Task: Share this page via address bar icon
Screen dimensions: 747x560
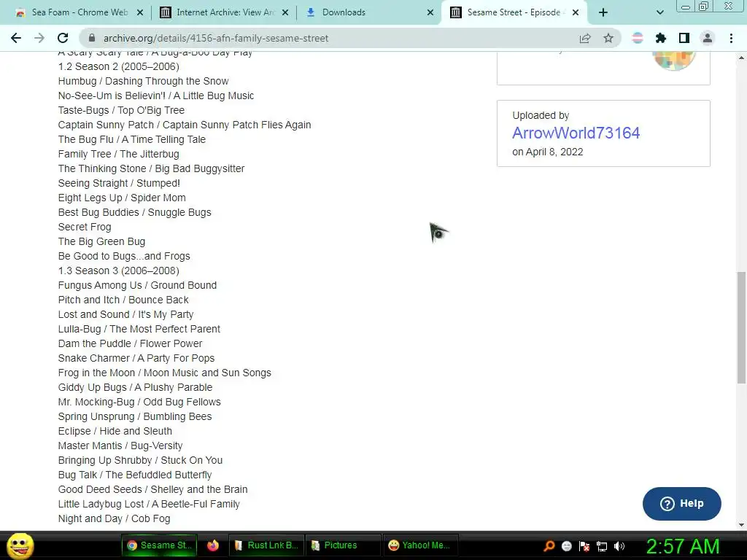Action: tap(585, 38)
